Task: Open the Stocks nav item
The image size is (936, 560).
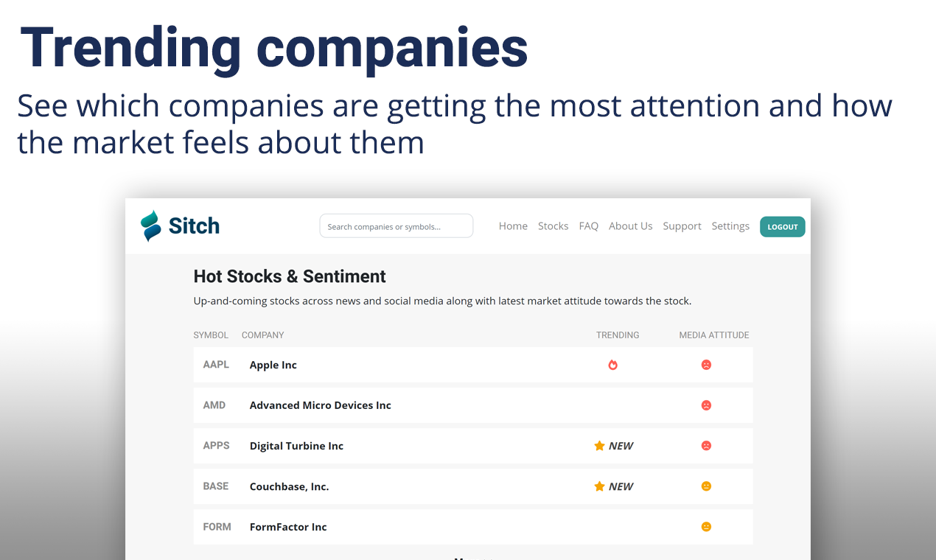Action: pos(553,226)
